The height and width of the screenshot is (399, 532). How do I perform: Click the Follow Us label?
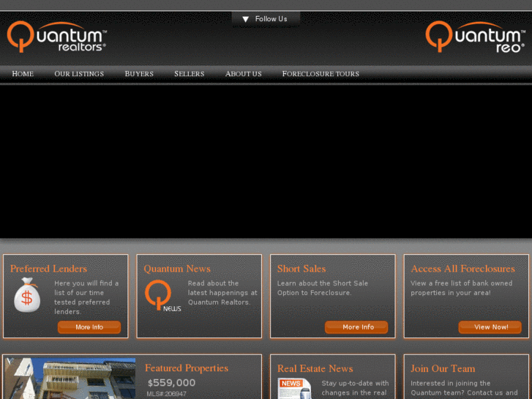[x=271, y=19]
